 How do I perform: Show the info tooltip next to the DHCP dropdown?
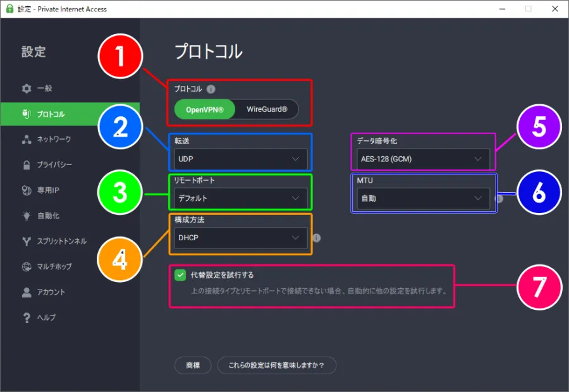click(x=317, y=238)
